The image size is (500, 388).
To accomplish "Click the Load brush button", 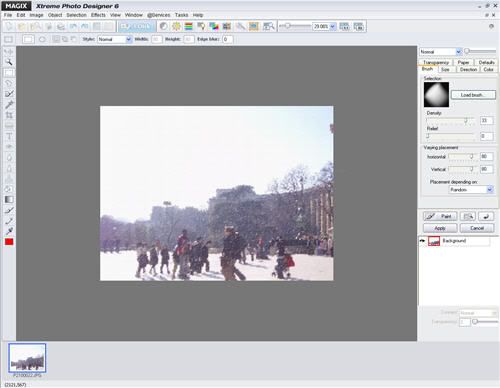I will (473, 95).
